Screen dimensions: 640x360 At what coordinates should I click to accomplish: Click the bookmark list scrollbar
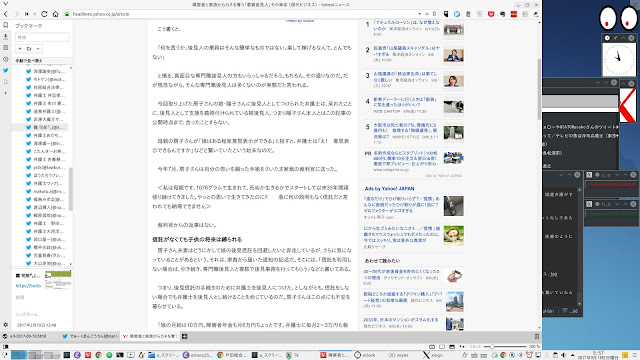coord(71,189)
